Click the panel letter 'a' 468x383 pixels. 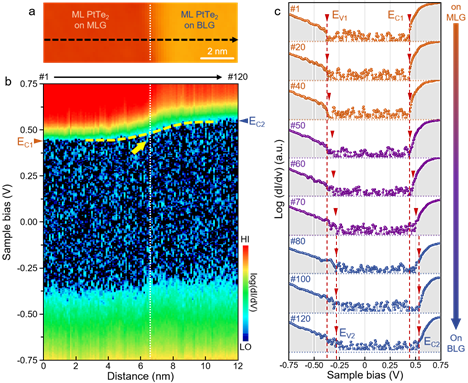pyautogui.click(x=32, y=12)
